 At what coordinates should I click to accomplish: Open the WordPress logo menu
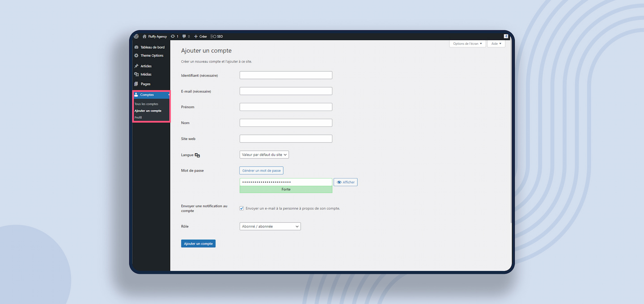tap(136, 36)
